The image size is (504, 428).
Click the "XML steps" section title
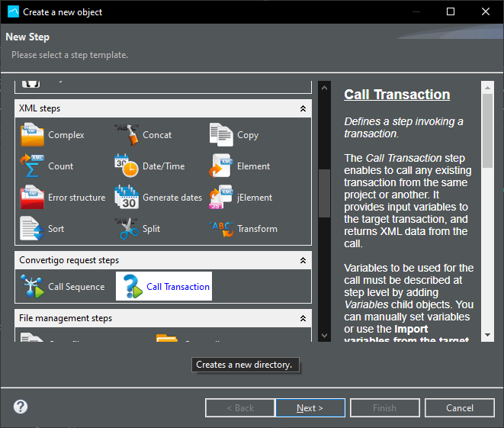(40, 108)
